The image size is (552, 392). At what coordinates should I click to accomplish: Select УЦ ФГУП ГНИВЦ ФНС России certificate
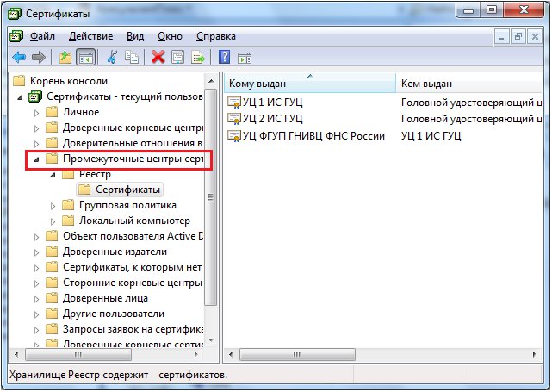pos(313,136)
